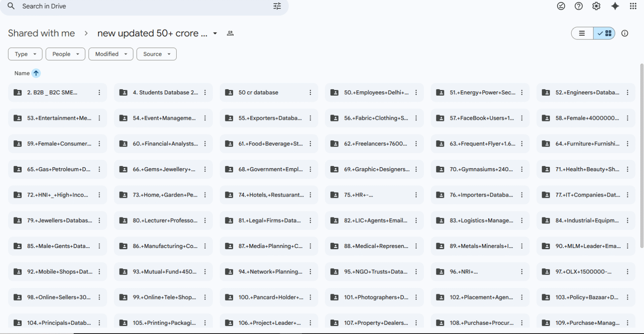Open the Modified filter dropdown
Image resolution: width=644 pixels, height=334 pixels.
click(x=111, y=54)
